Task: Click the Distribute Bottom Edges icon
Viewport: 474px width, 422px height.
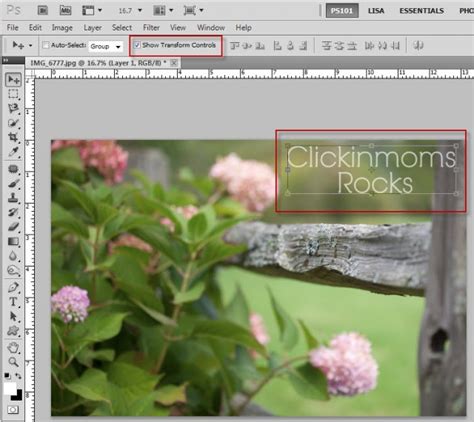Action: (352, 45)
